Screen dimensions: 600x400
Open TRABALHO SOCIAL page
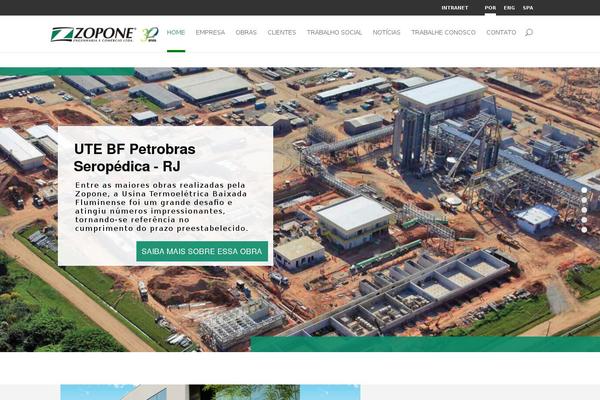(334, 33)
